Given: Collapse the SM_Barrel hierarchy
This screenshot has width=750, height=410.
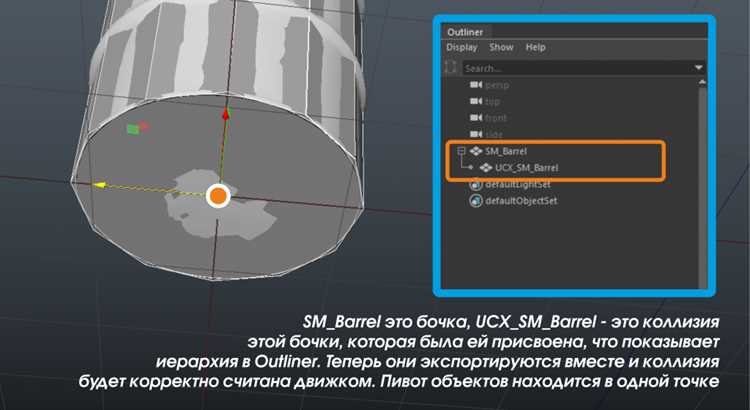Looking at the screenshot, I should pyautogui.click(x=461, y=151).
